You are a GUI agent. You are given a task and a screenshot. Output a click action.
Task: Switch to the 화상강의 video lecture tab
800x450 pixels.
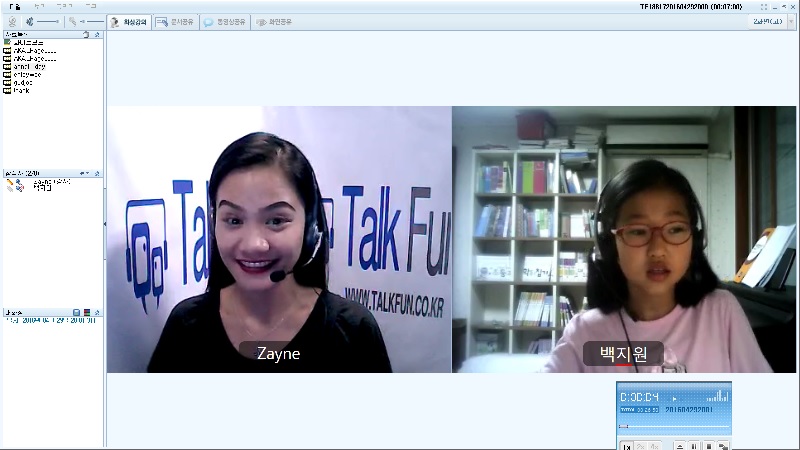click(x=129, y=21)
